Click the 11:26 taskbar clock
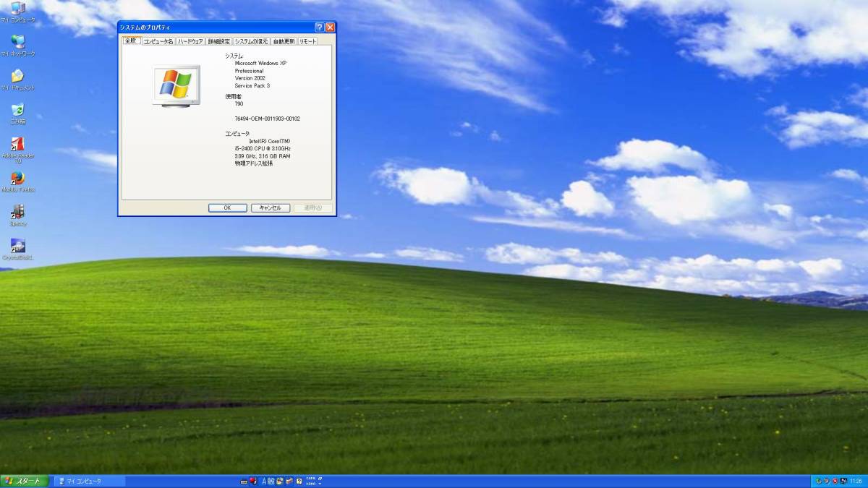This screenshot has width=868, height=488. [856, 481]
